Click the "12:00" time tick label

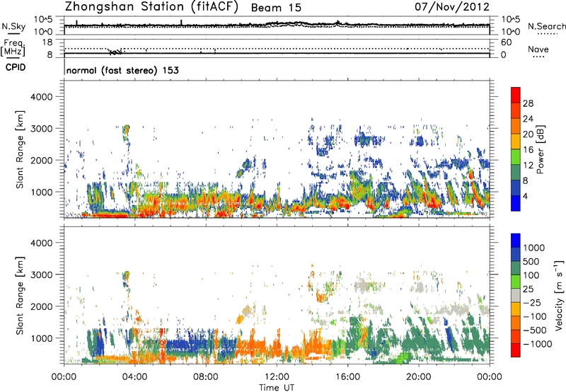[x=277, y=377]
